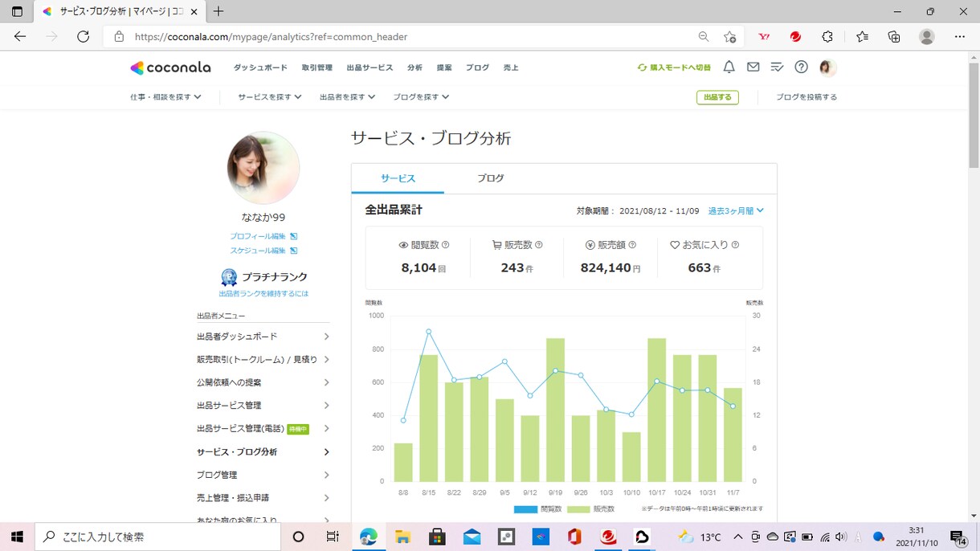Click the help icon next to お気に入り
Screen dimensions: 980x551
(735, 245)
